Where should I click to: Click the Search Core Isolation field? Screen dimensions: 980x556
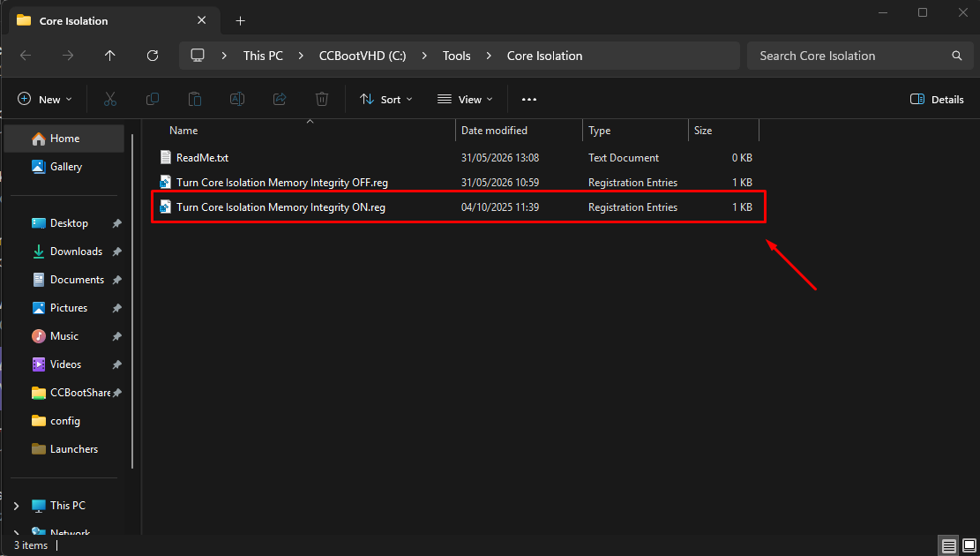(860, 56)
